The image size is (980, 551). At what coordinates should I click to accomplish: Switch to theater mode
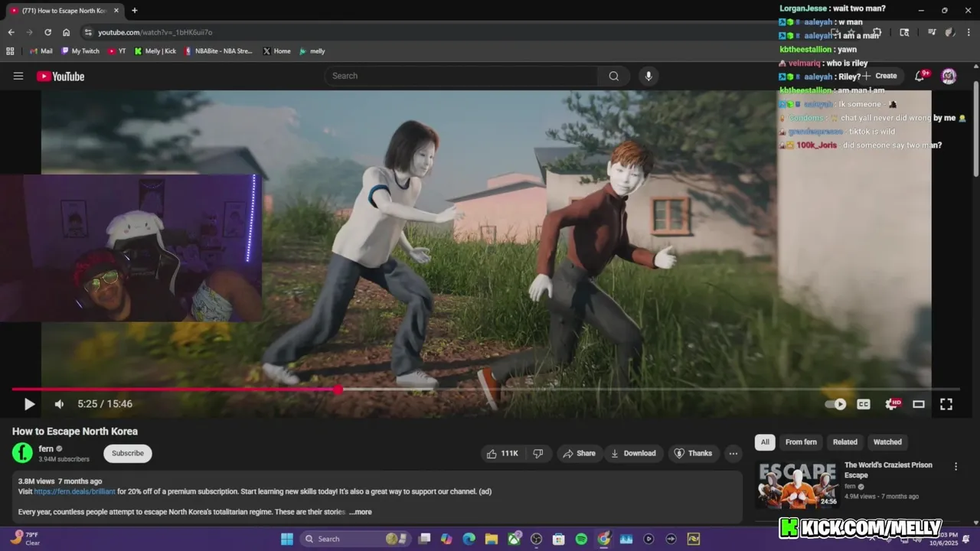(x=919, y=404)
